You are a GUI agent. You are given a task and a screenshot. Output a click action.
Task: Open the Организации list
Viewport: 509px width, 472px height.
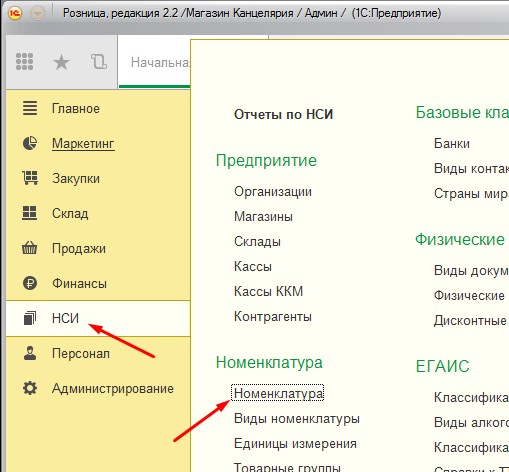tap(273, 192)
